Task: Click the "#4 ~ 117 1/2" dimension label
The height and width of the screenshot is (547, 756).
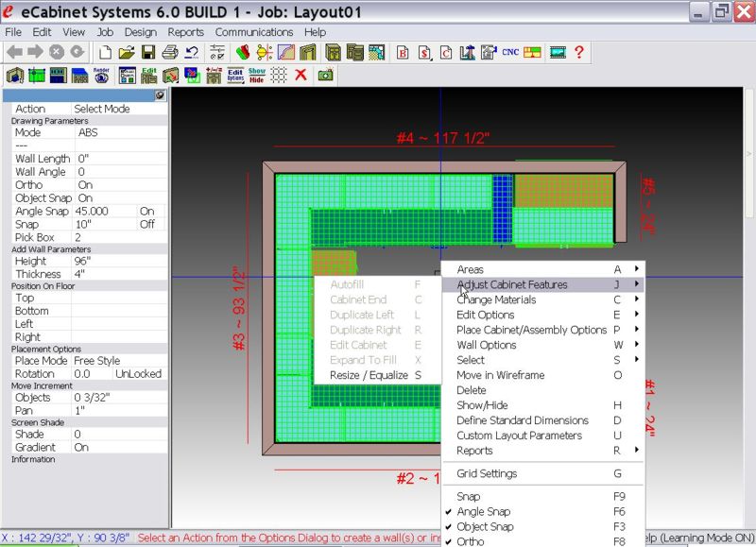Action: (x=443, y=139)
